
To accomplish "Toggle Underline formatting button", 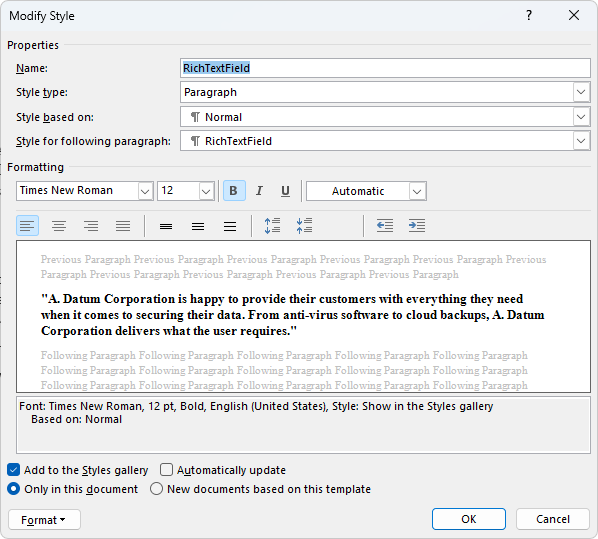I will coord(285,190).
